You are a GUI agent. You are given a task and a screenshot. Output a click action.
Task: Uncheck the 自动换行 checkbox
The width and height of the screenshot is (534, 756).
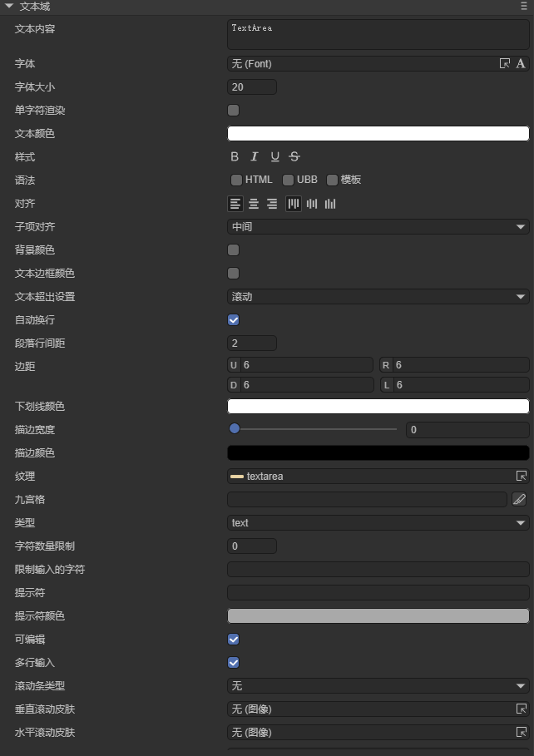pyautogui.click(x=234, y=319)
